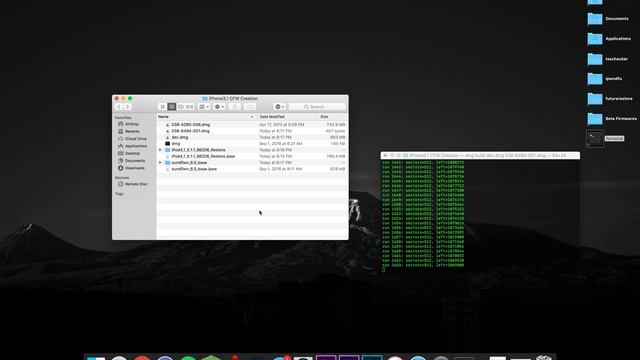Open Documents in the Finder sidebar

pos(131,161)
